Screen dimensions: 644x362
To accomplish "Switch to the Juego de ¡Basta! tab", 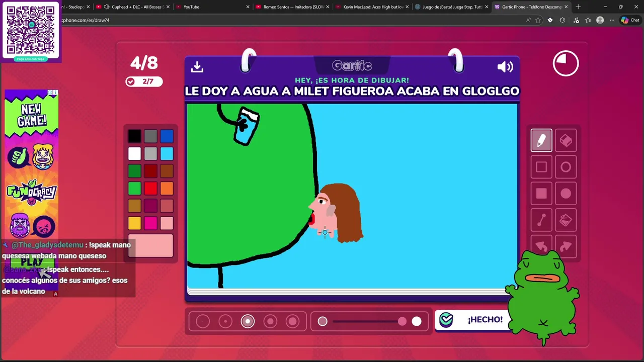I will click(x=452, y=7).
